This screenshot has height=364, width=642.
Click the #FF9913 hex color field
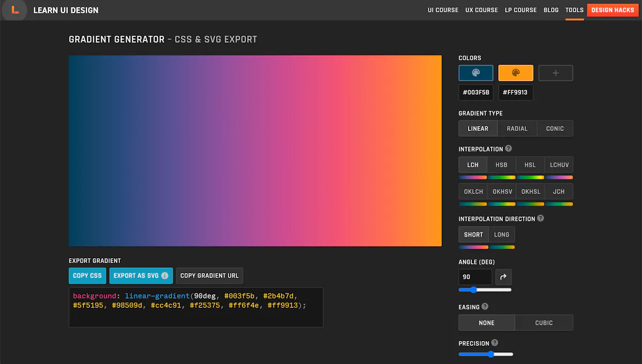pos(516,92)
